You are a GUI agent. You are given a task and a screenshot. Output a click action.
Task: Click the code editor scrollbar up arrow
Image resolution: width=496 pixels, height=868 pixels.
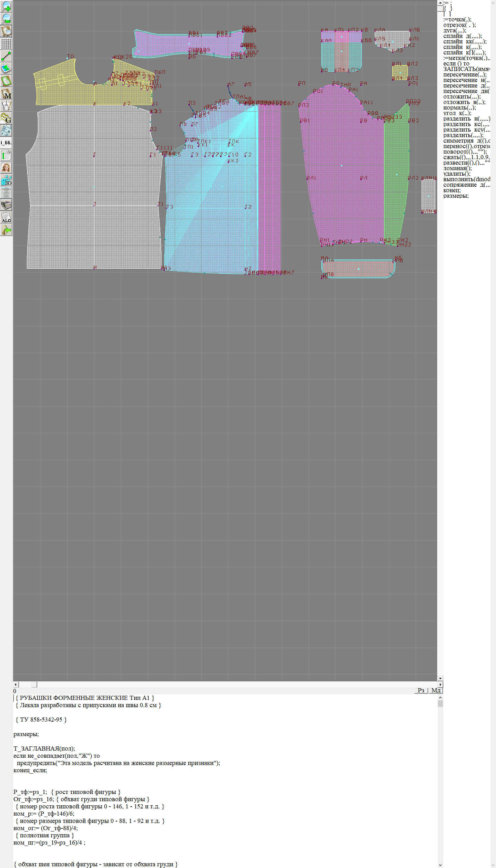click(x=440, y=697)
